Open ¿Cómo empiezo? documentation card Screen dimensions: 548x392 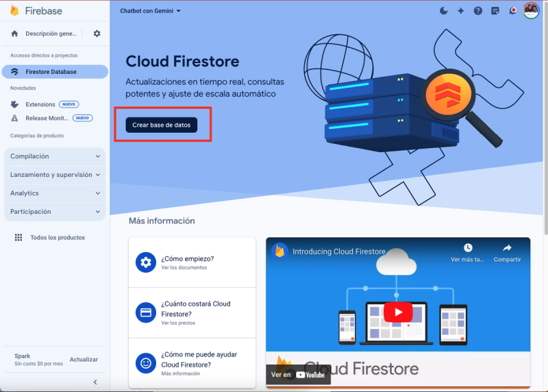192,262
